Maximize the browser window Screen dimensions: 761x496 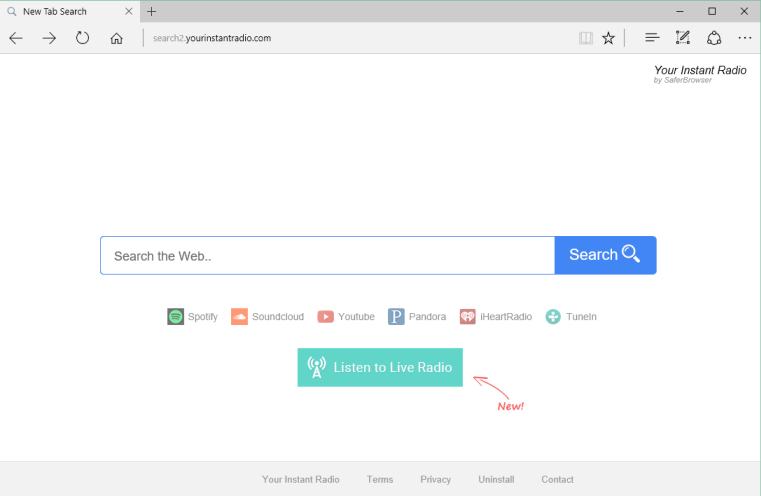[x=711, y=11]
